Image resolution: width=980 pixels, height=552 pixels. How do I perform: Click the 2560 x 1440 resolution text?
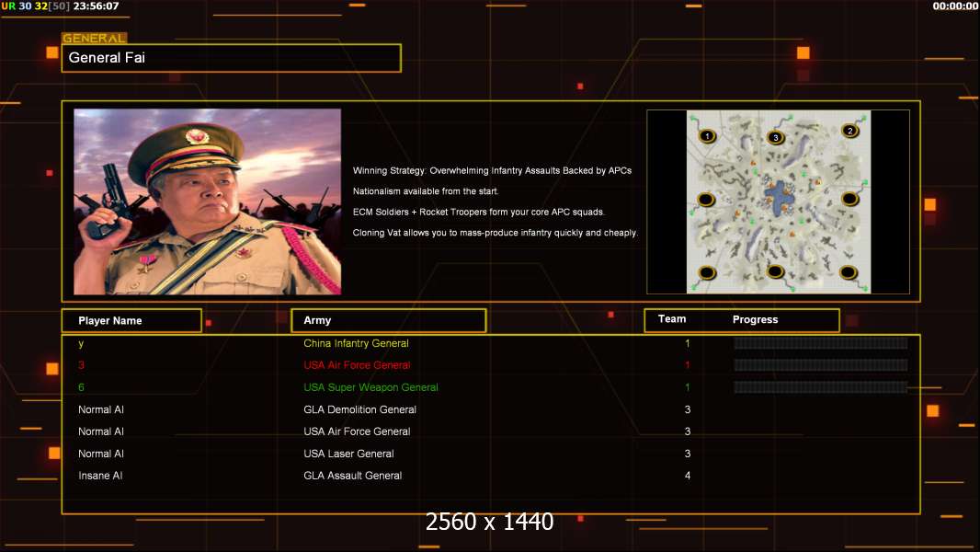point(489,522)
